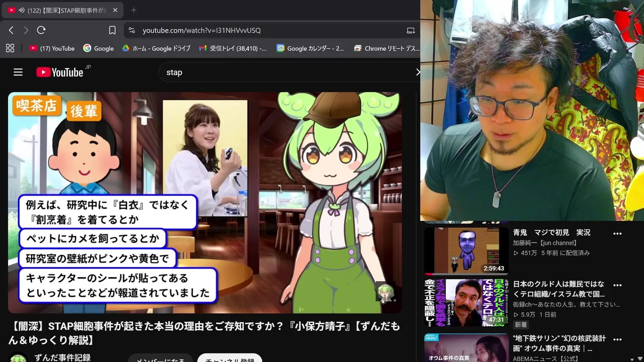Mute the tab via its speaker icon
Image resolution: width=644 pixels, height=362 pixels.
point(21,10)
